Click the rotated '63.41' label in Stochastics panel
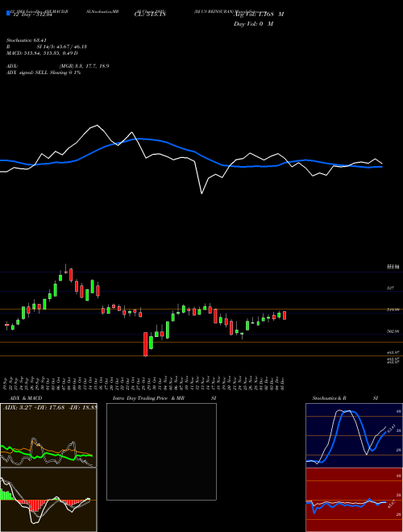Viewport: 403px width, 532px height. (x=392, y=428)
